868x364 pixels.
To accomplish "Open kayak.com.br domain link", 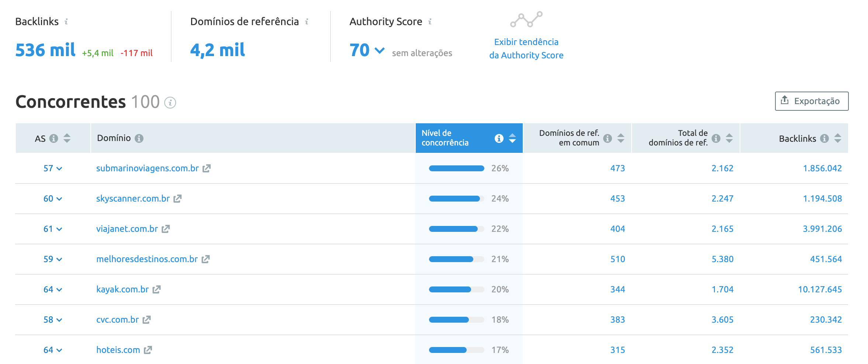I will pyautogui.click(x=122, y=289).
